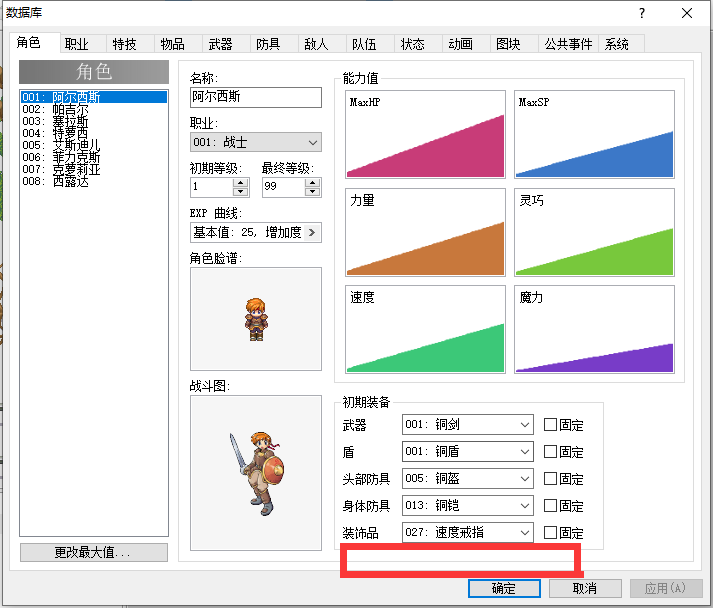Edit the 名称 text field
The width and height of the screenshot is (713, 608).
point(256,97)
